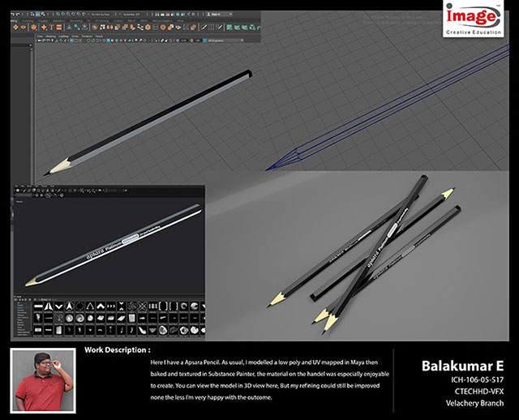
Task: Select the orange T Type tool in Maya shelf
Action: (52, 27)
